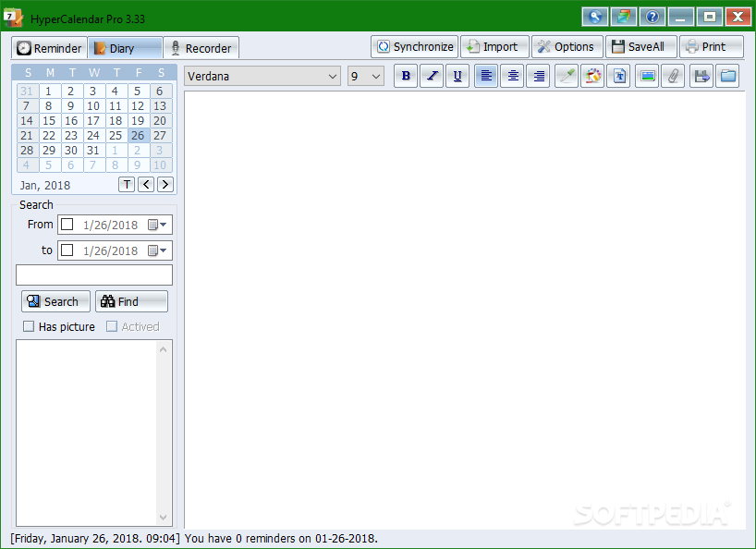
Task: Click the Print button
Action: pos(712,47)
